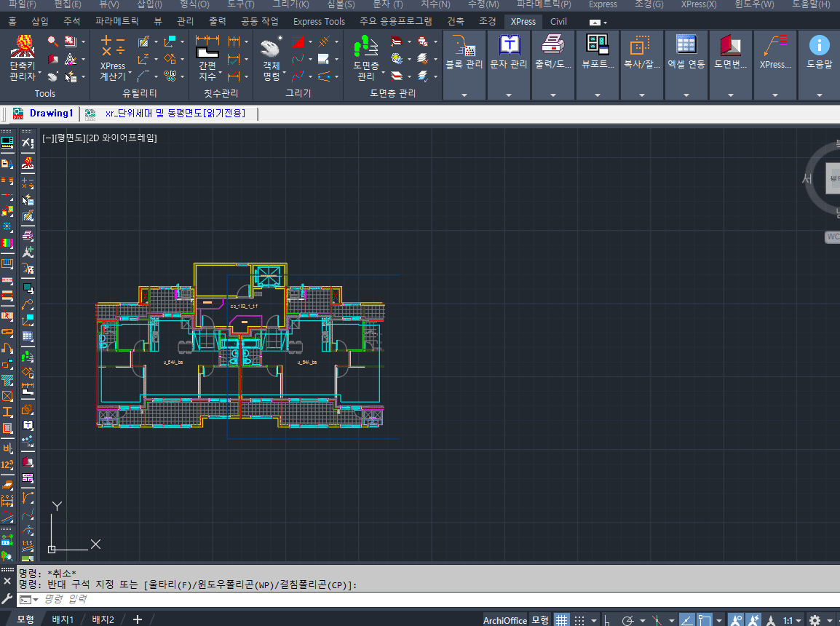Add a new layout with plus button
The height and width of the screenshot is (626, 840).
[x=137, y=619]
